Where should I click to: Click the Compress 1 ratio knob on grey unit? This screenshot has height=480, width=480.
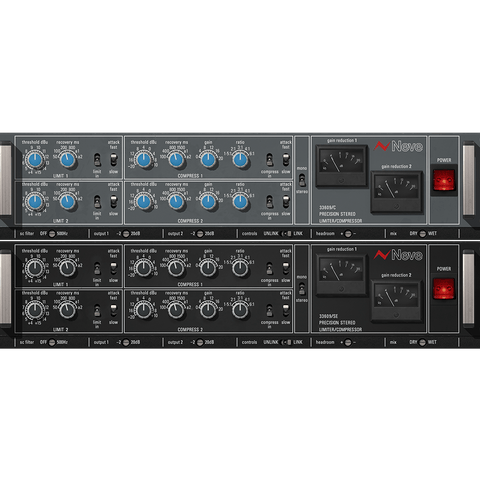click(x=240, y=160)
